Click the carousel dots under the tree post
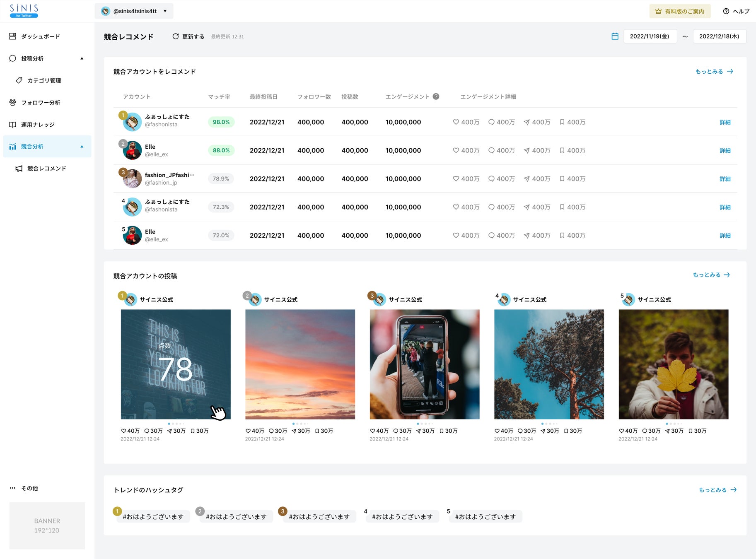The image size is (756, 559). coord(549,424)
